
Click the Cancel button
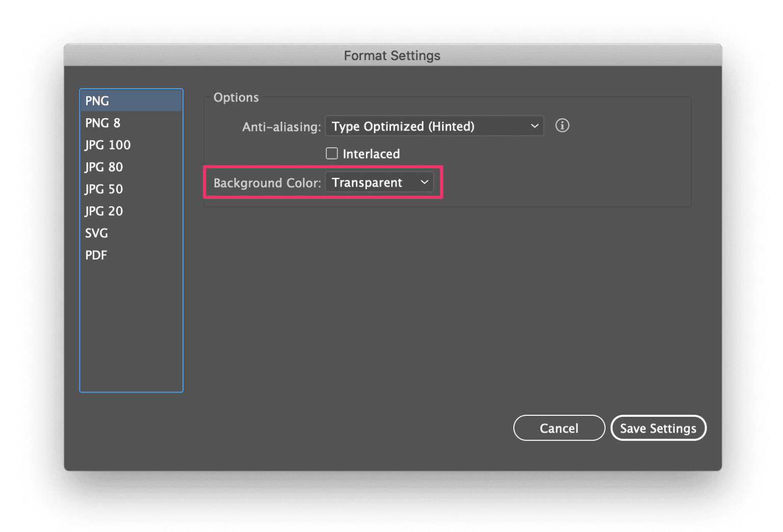pos(559,428)
